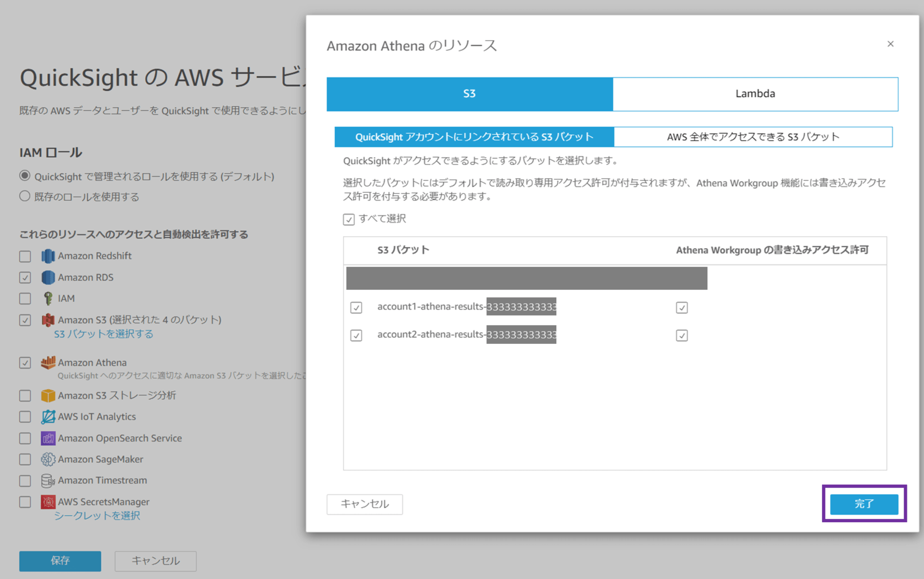Click the Amazon Redshift service icon
The image size is (924, 579).
(48, 256)
